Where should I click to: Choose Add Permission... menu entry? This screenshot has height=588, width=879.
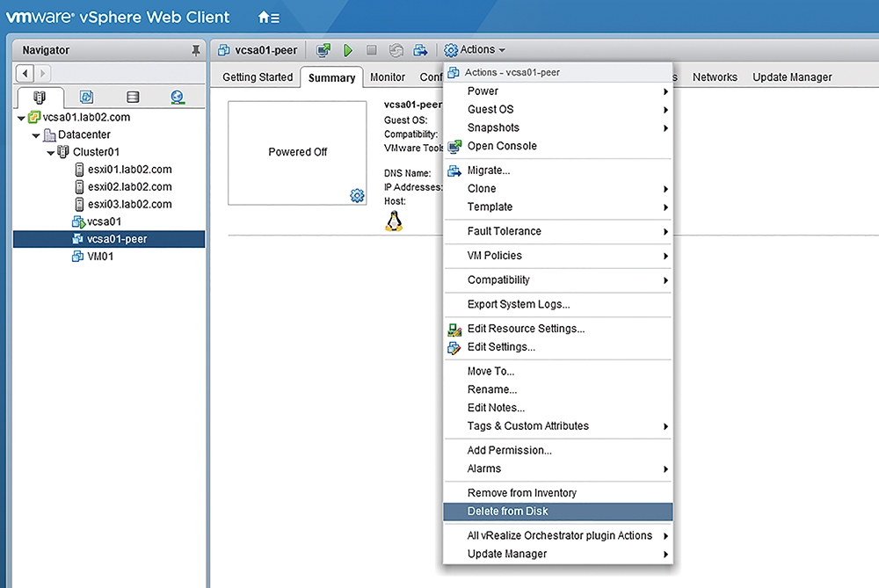[558, 450]
